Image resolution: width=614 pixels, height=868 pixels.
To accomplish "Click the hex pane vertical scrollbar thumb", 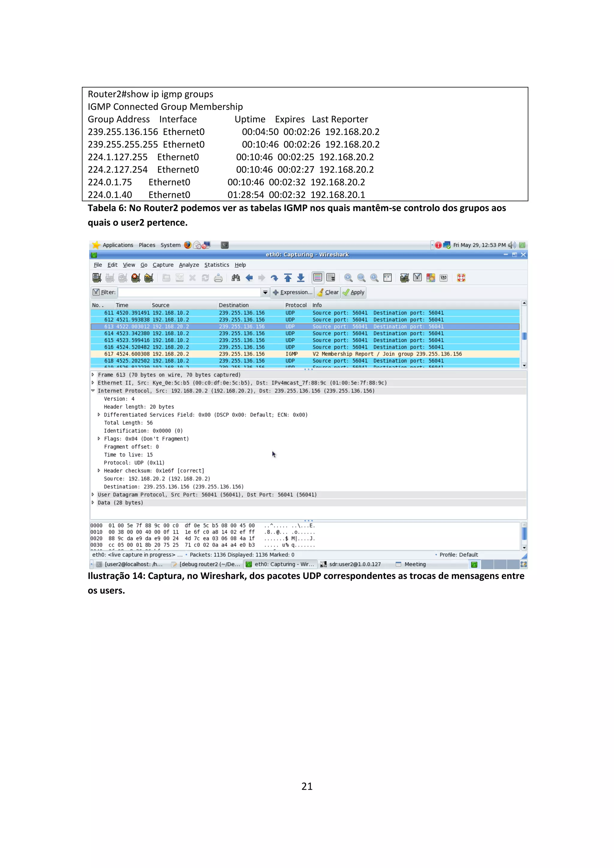I will 524,534.
